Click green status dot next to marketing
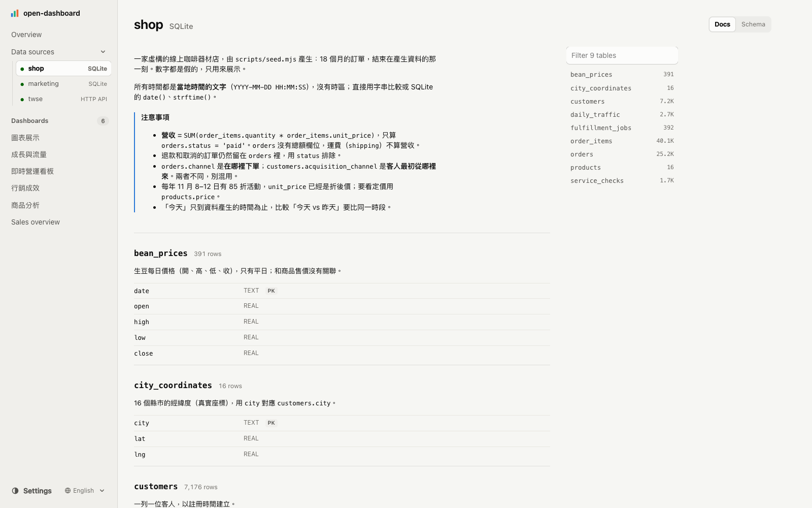The image size is (812, 508). 22,84
